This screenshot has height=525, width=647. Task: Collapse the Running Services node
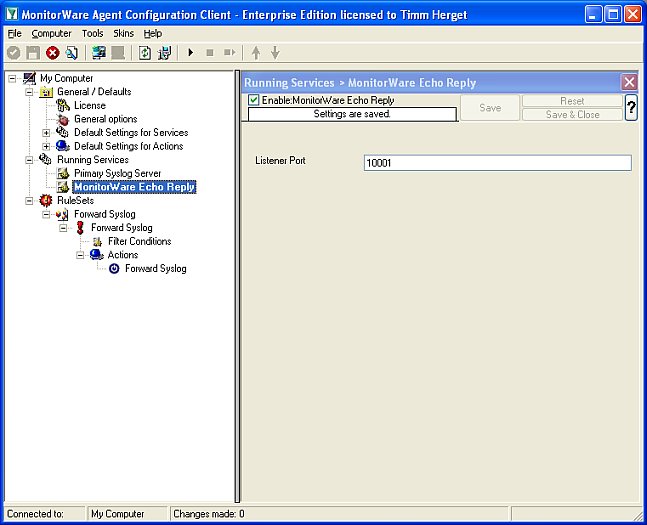(29, 160)
